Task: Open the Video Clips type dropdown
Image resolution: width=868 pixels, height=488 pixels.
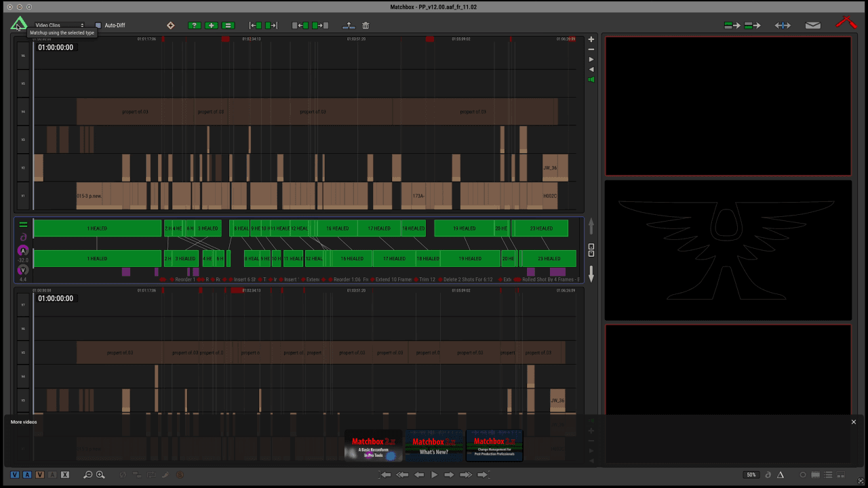Action: point(60,25)
